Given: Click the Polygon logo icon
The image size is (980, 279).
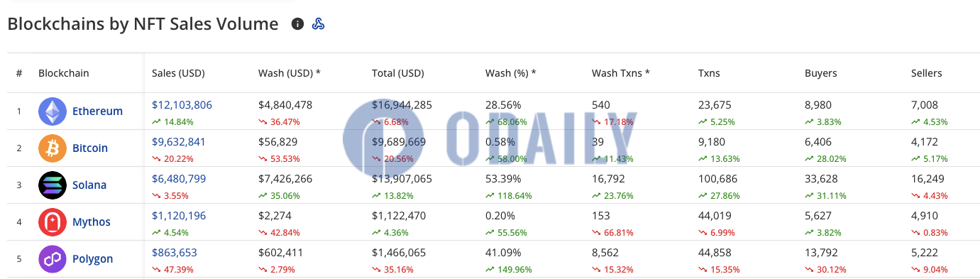Looking at the screenshot, I should click(53, 259).
